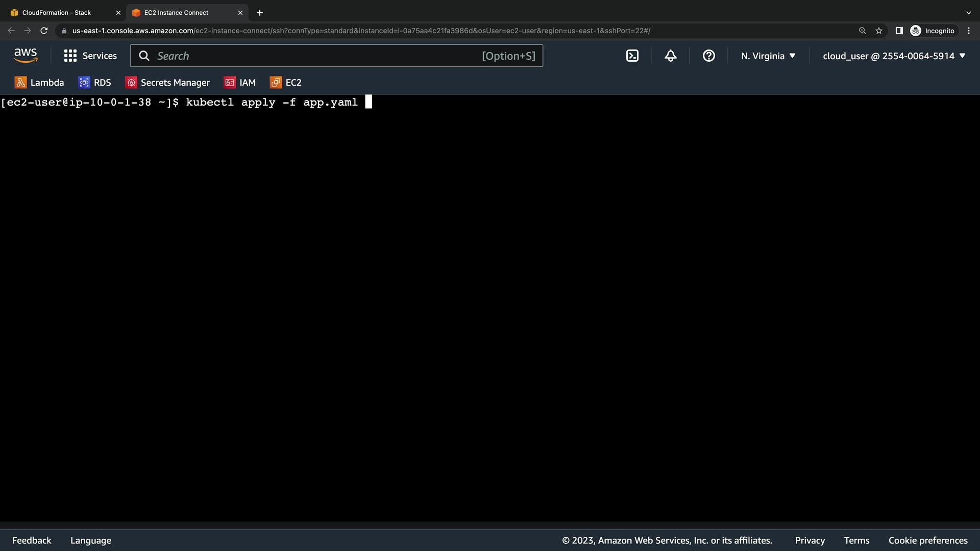Image resolution: width=980 pixels, height=551 pixels.
Task: Bookmark this page with star icon
Action: pyautogui.click(x=878, y=31)
